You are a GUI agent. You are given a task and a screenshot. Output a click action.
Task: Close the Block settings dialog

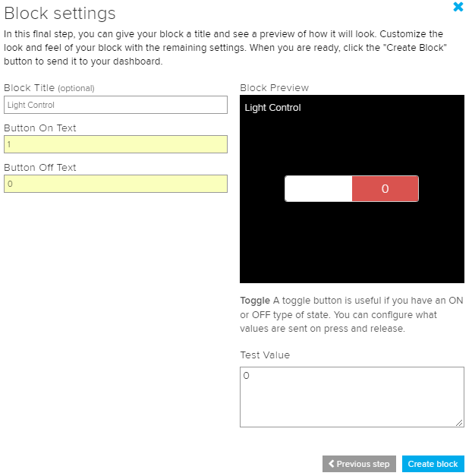(458, 7)
